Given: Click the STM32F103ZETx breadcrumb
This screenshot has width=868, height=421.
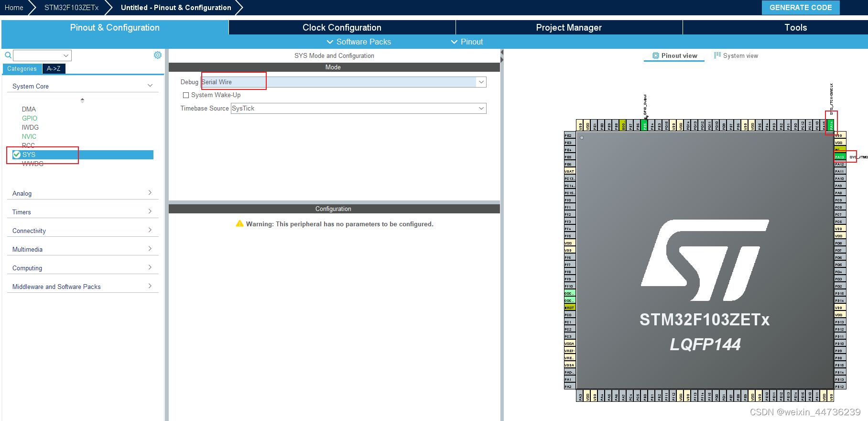Looking at the screenshot, I should (x=71, y=7).
